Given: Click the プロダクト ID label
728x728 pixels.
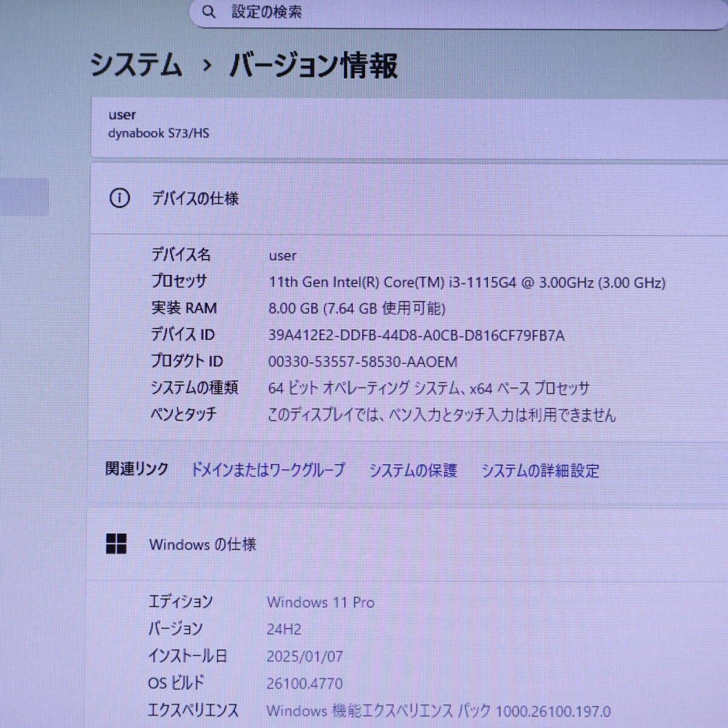Looking at the screenshot, I should (x=187, y=361).
